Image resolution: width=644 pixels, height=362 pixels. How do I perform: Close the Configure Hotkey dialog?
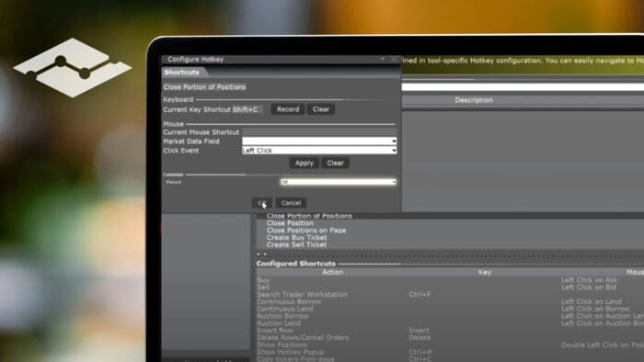394,60
